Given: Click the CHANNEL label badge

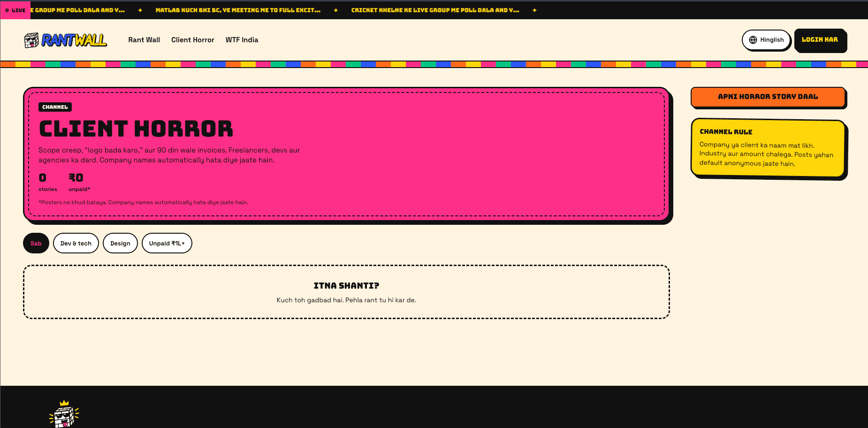Looking at the screenshot, I should 55,107.
